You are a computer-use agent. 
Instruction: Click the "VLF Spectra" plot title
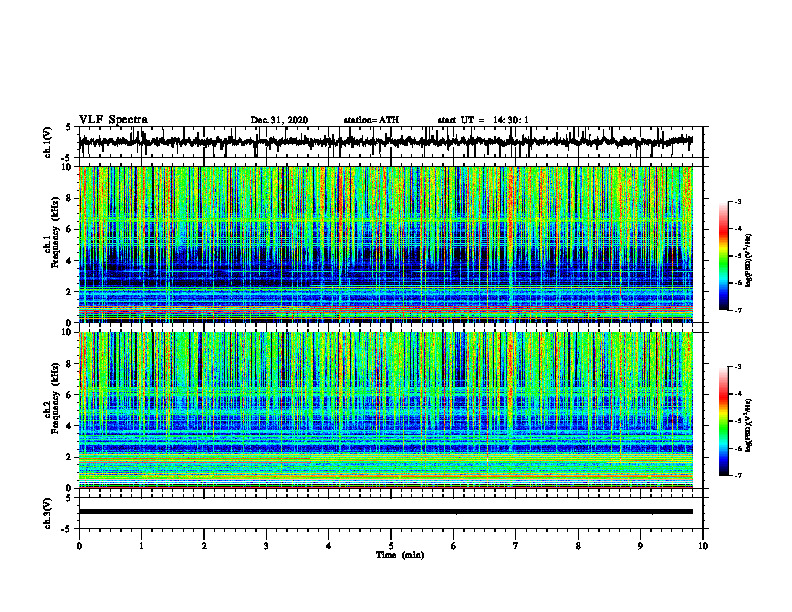coord(113,120)
